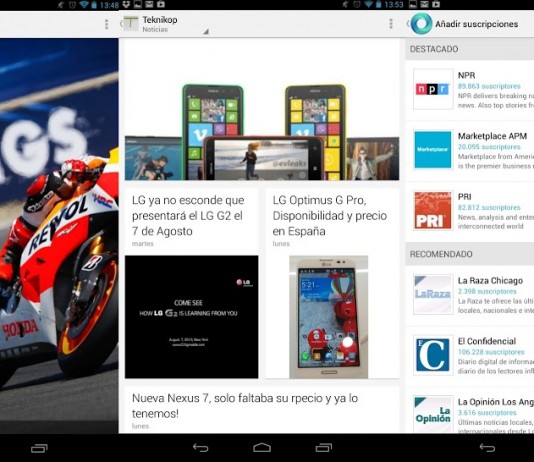Viewport: 534px width, 462px height.
Task: Open overflow menu in the left motorcycle panel
Action: pyautogui.click(x=107, y=24)
